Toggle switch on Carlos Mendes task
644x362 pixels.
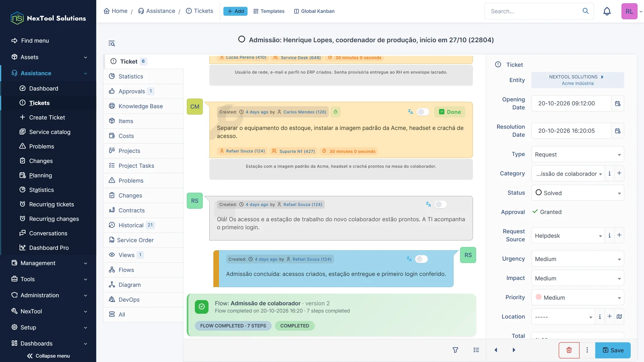423,112
